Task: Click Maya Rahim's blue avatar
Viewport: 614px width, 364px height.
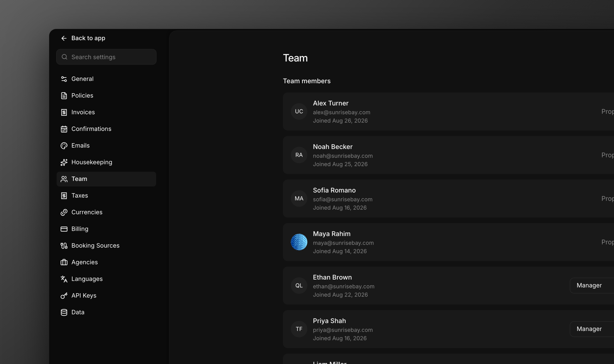Action: pos(299,242)
